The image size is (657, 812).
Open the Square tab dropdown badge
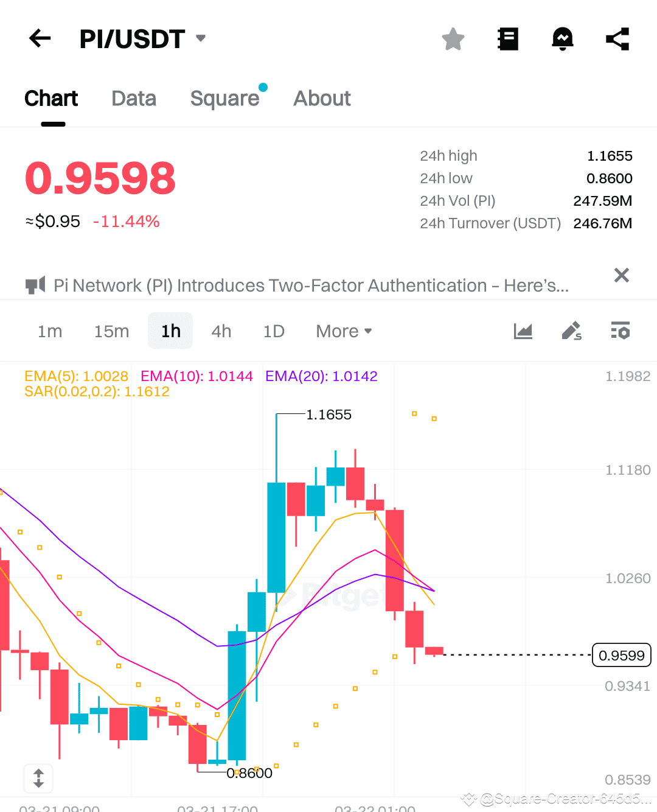(263, 87)
